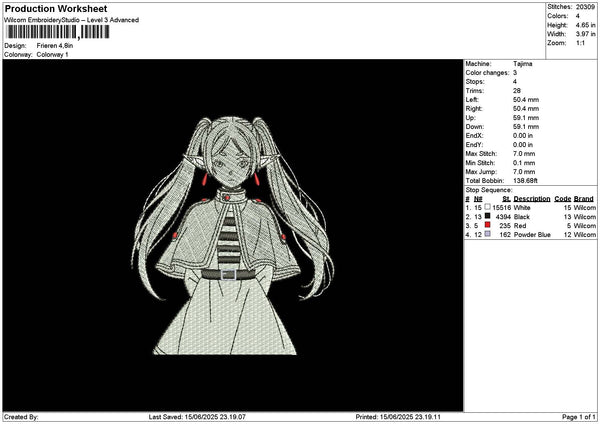Image resolution: width=600 pixels, height=424 pixels.
Task: Click the Colors value 4
Action: (578, 16)
